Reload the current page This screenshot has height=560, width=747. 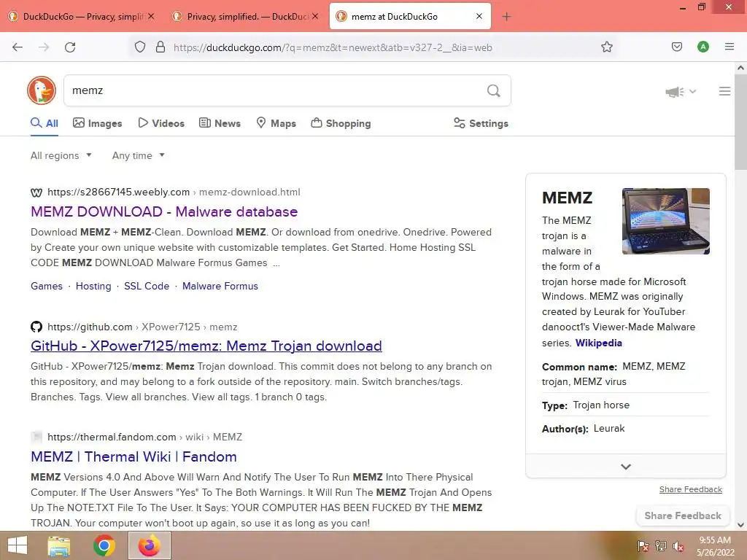point(70,47)
